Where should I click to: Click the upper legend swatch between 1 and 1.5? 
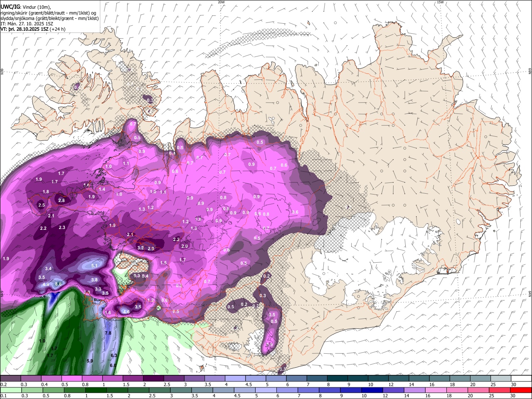tap(112, 379)
